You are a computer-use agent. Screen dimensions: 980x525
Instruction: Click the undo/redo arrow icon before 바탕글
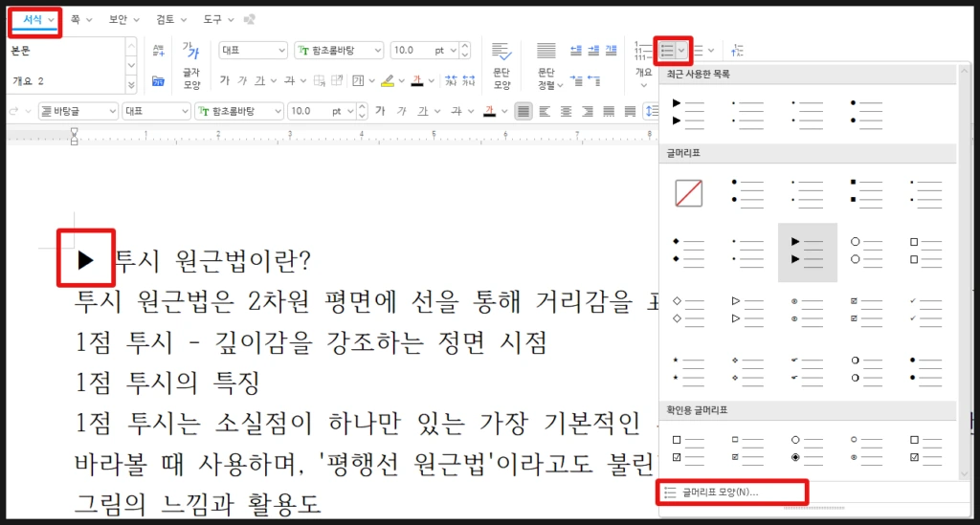click(x=13, y=111)
